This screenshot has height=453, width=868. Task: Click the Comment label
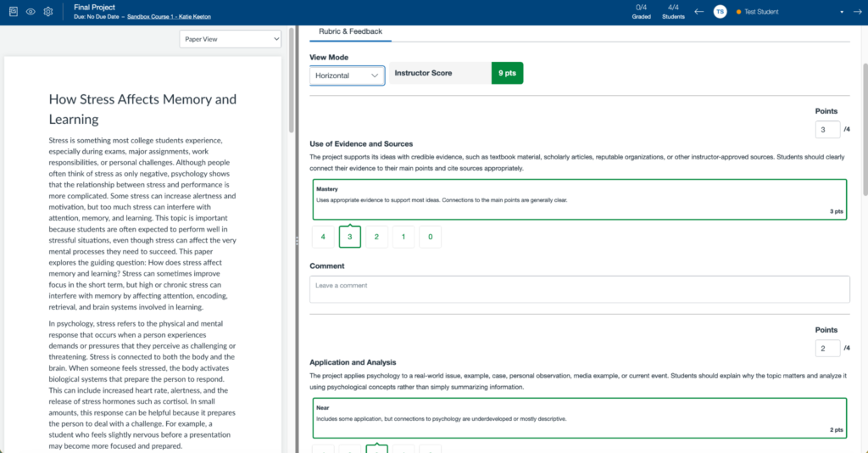pyautogui.click(x=326, y=266)
